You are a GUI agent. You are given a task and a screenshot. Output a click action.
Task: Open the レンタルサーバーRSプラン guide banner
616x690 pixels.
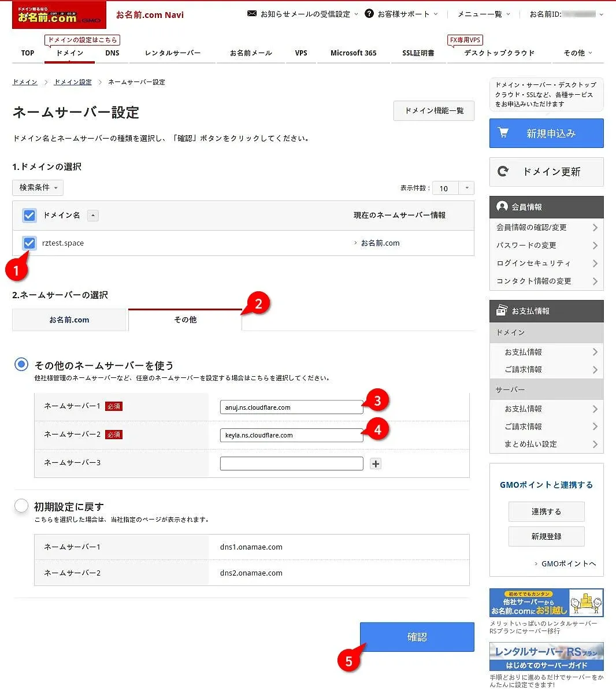click(x=546, y=657)
